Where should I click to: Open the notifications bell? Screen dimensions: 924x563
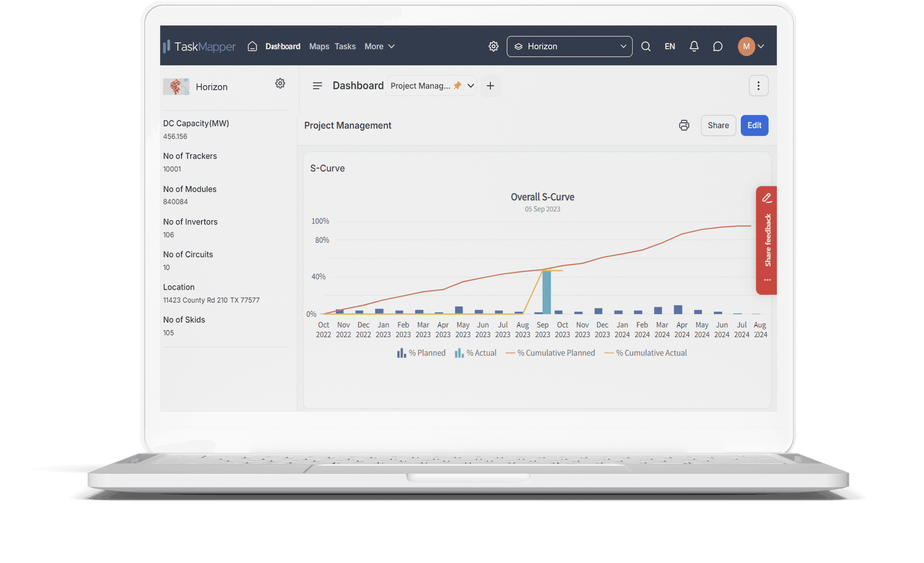pyautogui.click(x=694, y=46)
